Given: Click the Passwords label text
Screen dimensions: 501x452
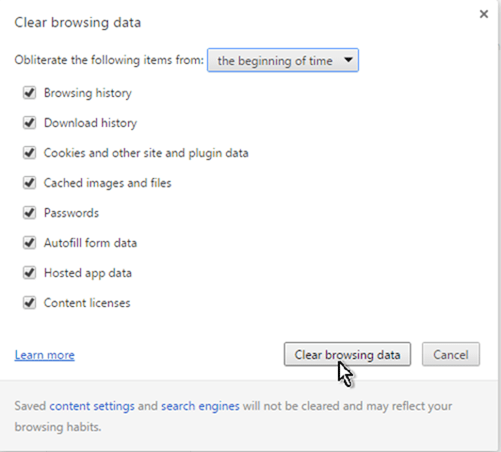Looking at the screenshot, I should pyautogui.click(x=71, y=213).
